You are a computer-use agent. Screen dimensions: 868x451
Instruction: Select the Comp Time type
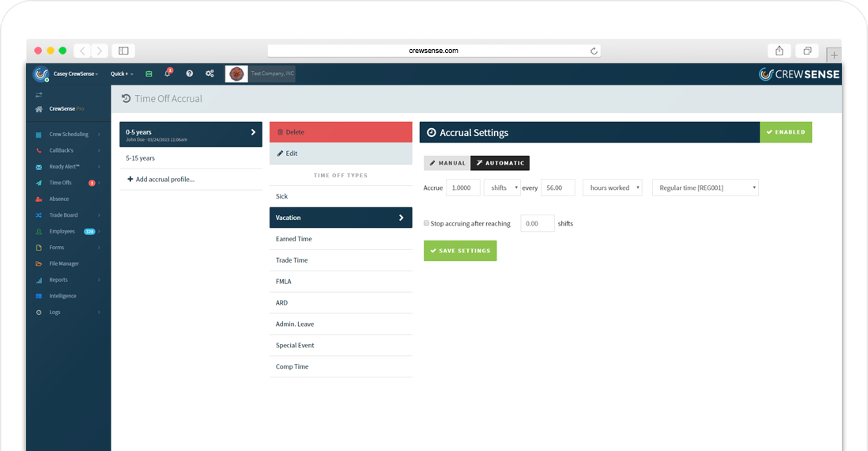click(341, 367)
